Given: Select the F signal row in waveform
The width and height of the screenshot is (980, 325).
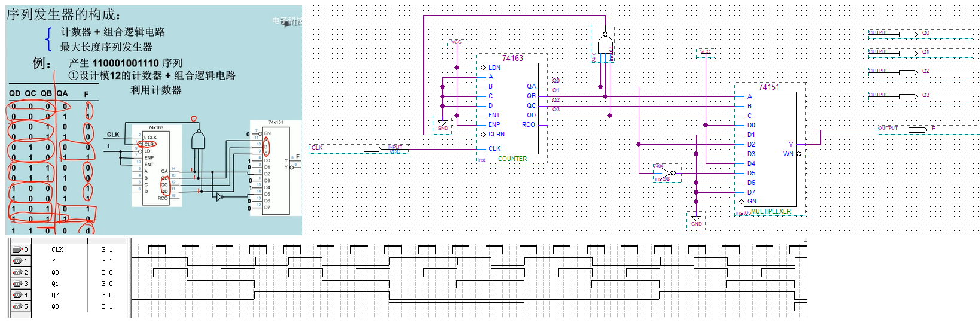Looking at the screenshot, I should pyautogui.click(x=69, y=261).
